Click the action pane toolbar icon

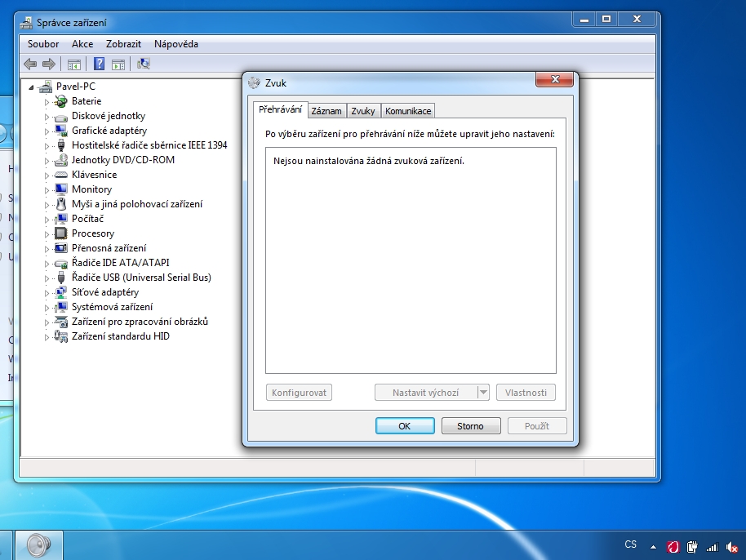point(118,64)
